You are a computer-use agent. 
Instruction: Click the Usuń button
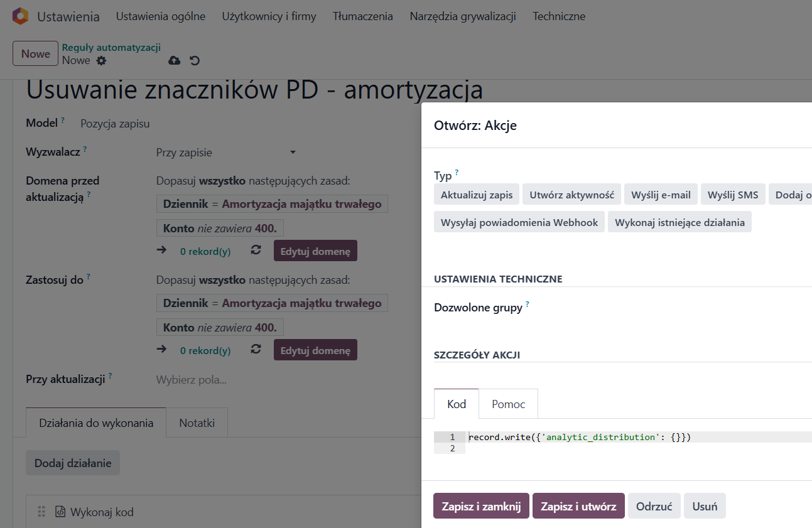tap(705, 506)
